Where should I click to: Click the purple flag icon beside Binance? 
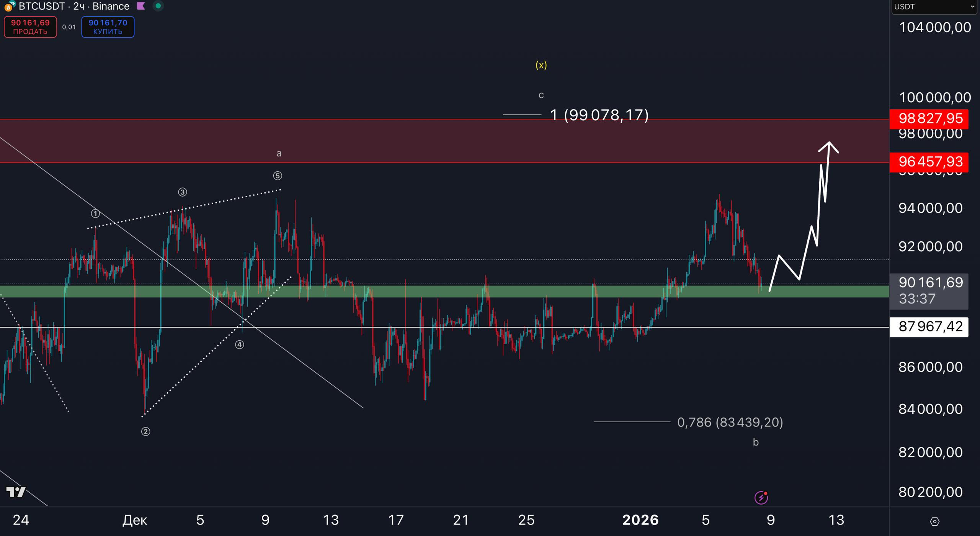pos(141,6)
